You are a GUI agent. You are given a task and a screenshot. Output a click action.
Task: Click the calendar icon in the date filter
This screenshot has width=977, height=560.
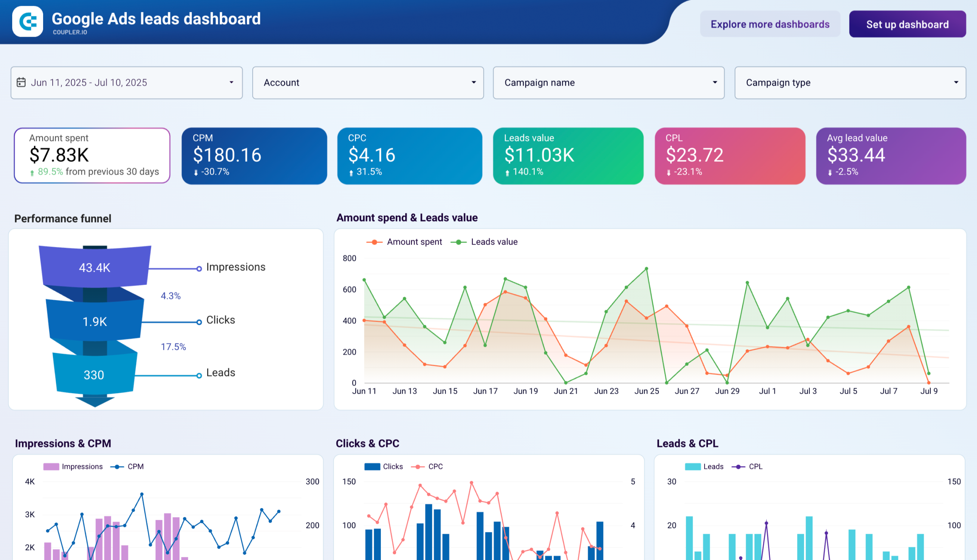[x=23, y=82]
